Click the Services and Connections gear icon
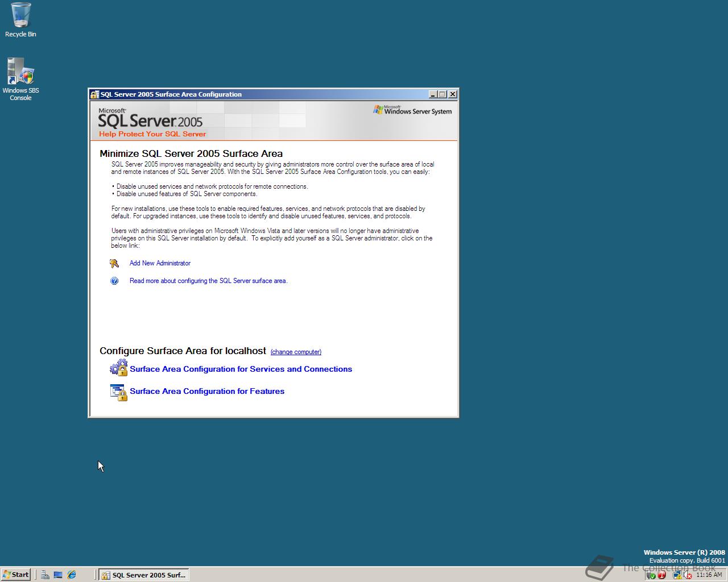 click(118, 368)
